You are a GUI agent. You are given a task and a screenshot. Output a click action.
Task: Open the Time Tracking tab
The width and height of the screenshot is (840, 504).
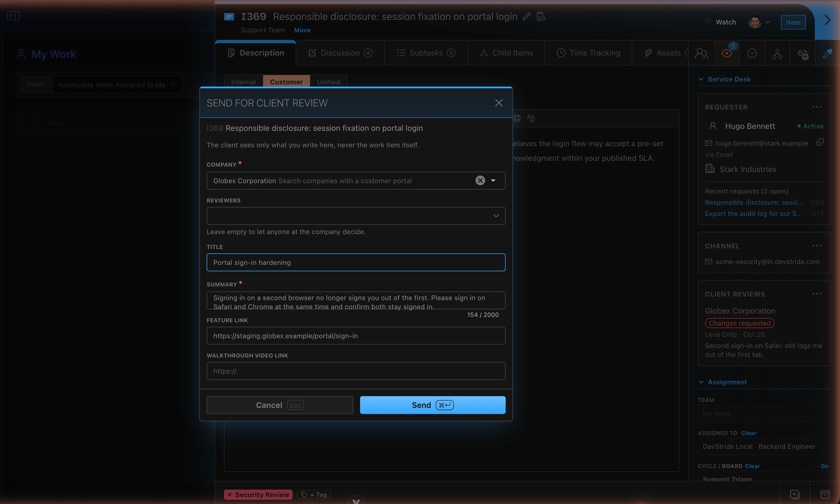pos(588,53)
